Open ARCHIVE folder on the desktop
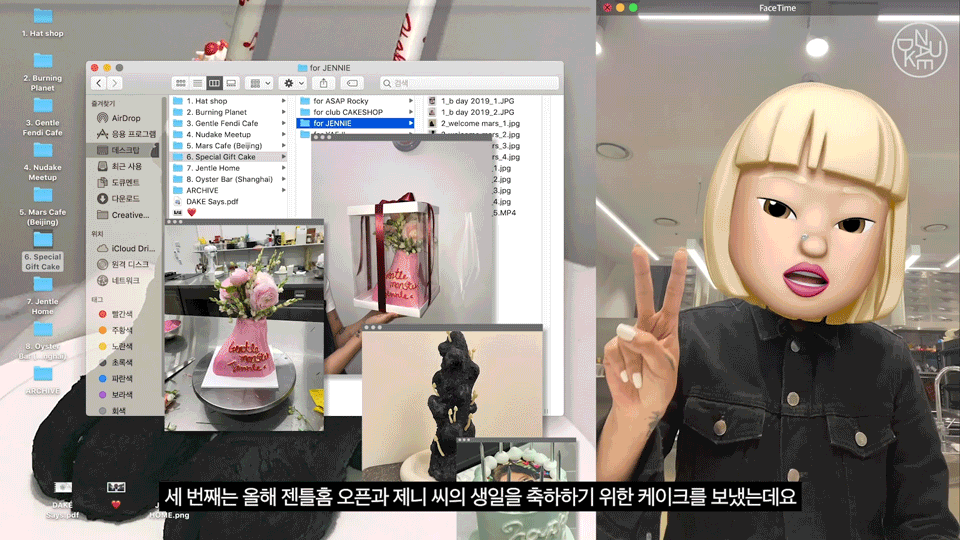The image size is (960, 540). pyautogui.click(x=43, y=380)
